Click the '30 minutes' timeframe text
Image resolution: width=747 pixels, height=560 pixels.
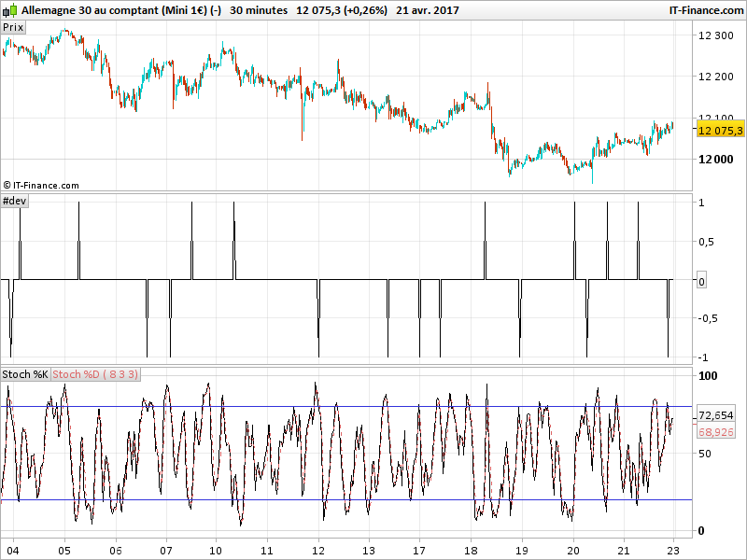coord(259,10)
